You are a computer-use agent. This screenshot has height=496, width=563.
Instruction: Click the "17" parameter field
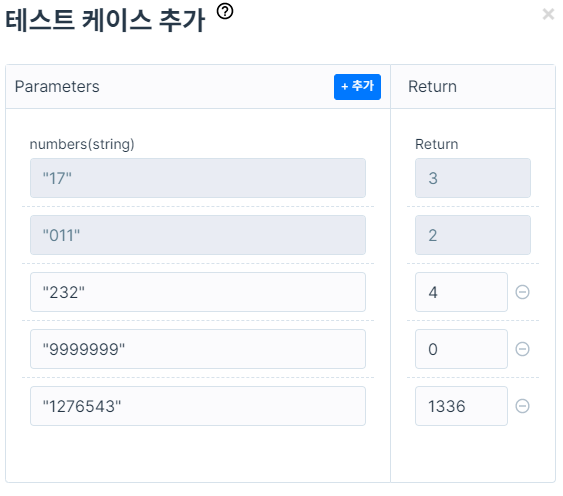pos(198,178)
